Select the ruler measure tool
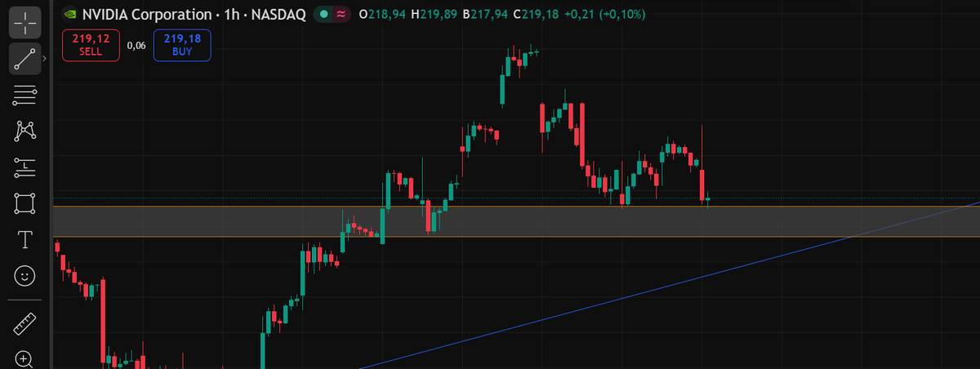 tap(24, 324)
